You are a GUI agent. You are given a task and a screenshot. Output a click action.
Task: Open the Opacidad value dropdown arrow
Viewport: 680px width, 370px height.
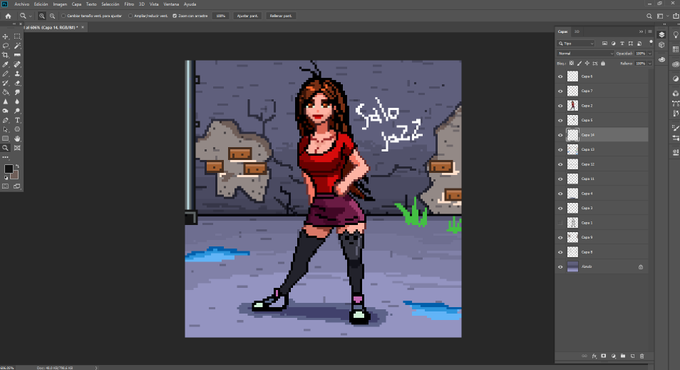[649, 53]
